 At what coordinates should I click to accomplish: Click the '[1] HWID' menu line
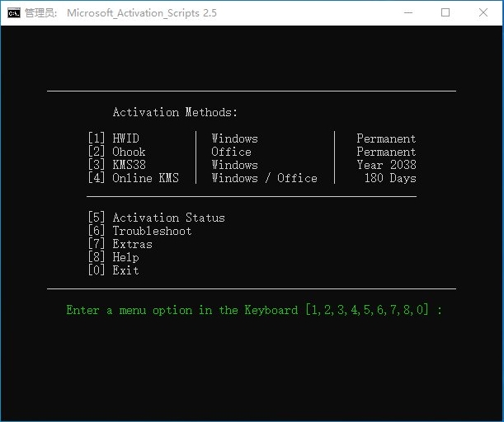pyautogui.click(x=114, y=138)
